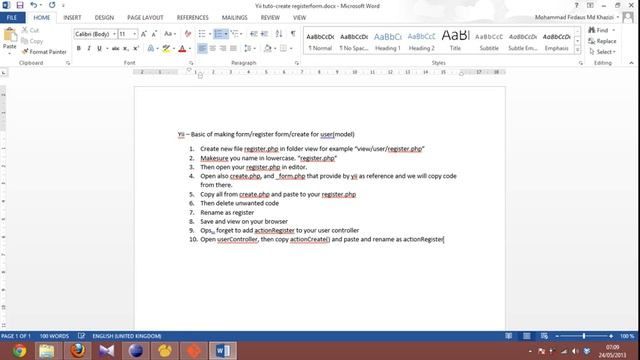Apply subscript formatting
The image size is (640, 360).
[x=126, y=49]
